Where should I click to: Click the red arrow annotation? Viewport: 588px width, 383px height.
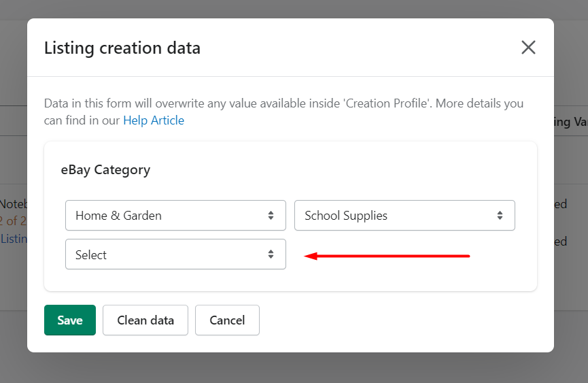tap(386, 256)
